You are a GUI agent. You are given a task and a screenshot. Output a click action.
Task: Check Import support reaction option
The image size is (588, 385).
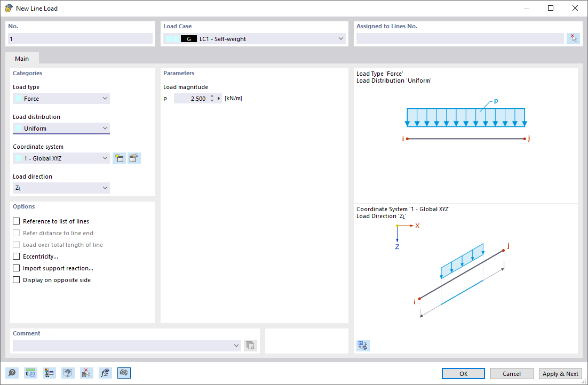pos(17,268)
